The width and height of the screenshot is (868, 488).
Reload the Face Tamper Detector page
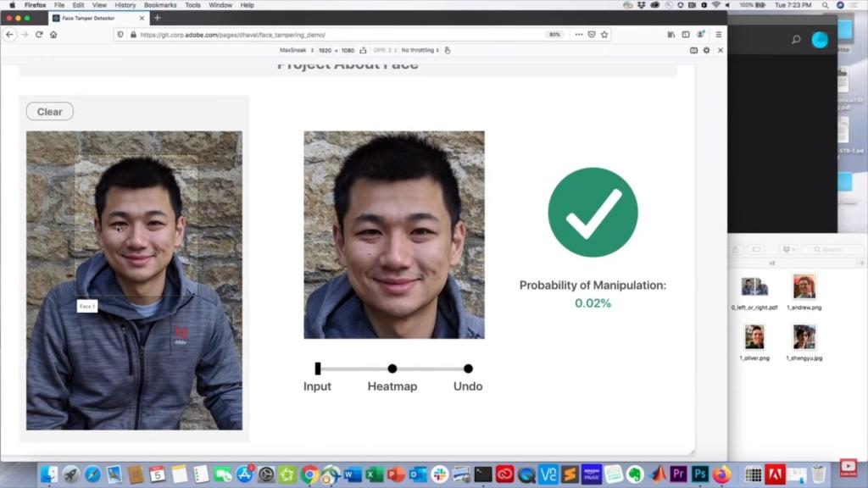pos(38,35)
